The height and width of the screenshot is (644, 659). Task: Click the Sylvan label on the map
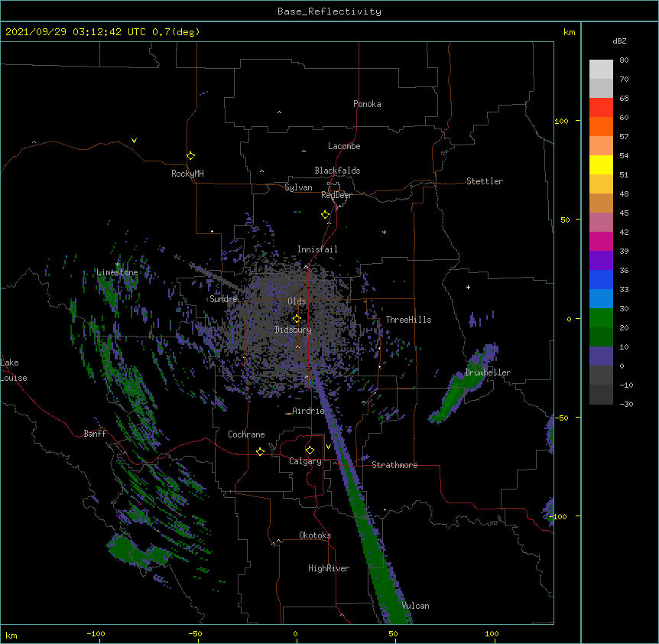coord(298,187)
